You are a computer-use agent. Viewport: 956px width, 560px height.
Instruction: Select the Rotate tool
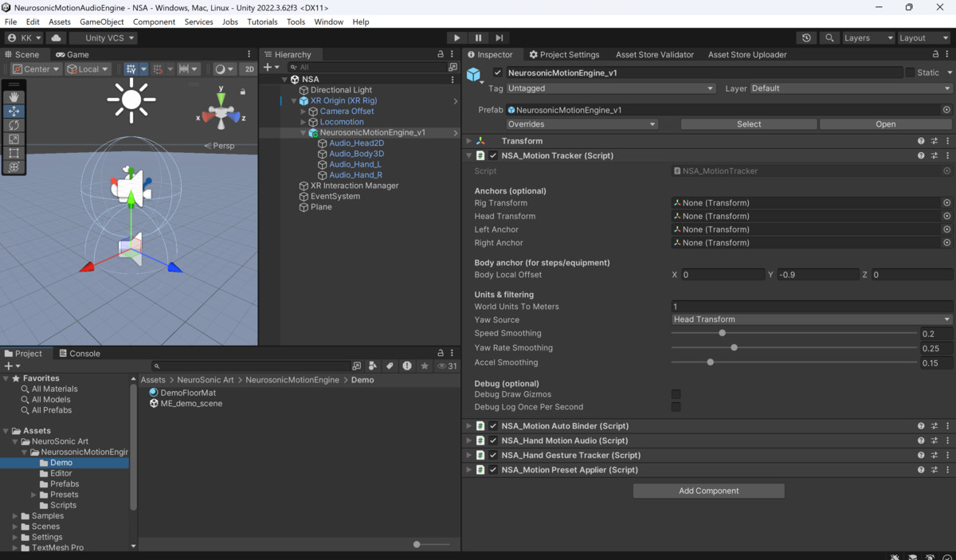tap(13, 125)
